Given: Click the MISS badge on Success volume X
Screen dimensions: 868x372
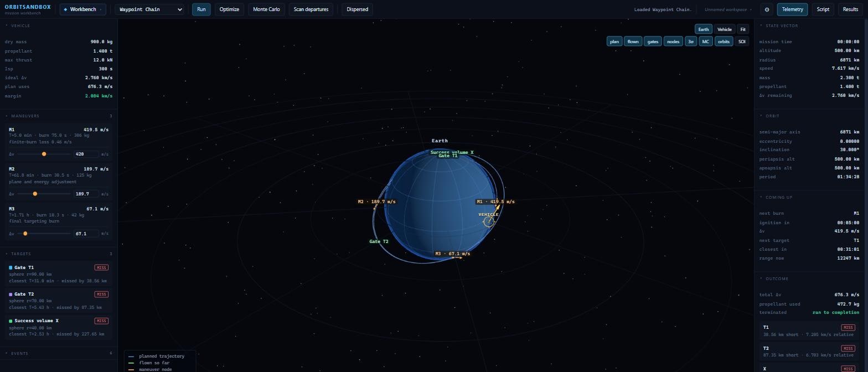Looking at the screenshot, I should coord(101,321).
